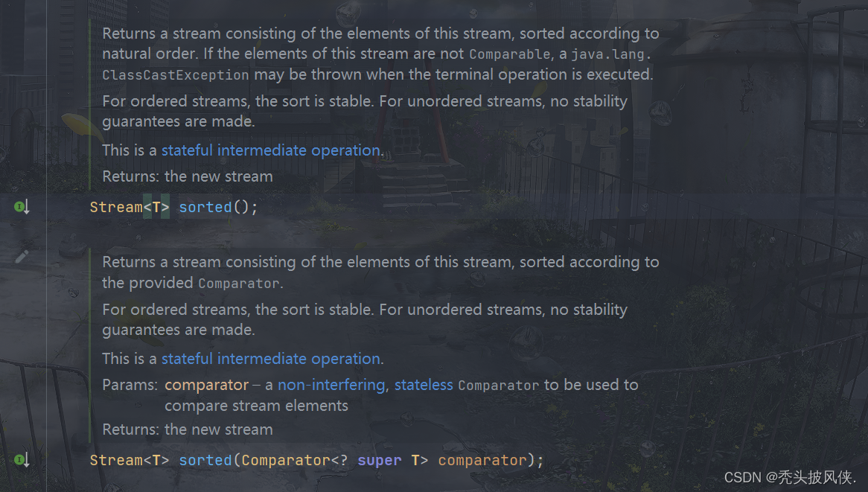
Task: Click the Comparable code word in documentation
Action: (509, 54)
